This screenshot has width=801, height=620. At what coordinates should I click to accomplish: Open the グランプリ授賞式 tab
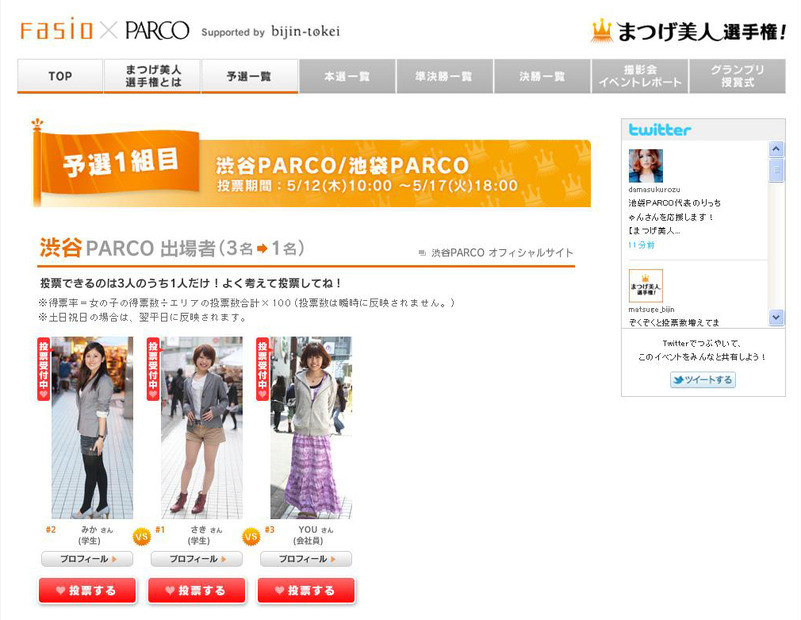[x=737, y=76]
